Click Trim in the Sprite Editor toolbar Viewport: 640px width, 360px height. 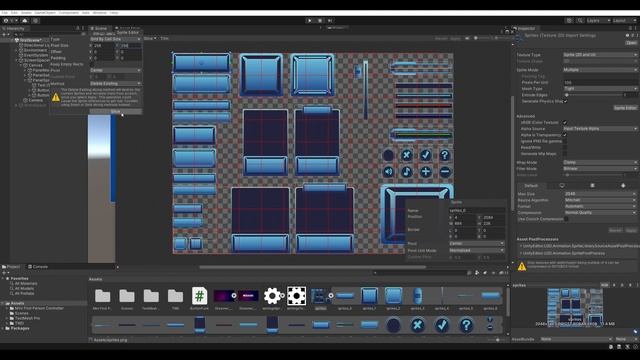coord(164,38)
